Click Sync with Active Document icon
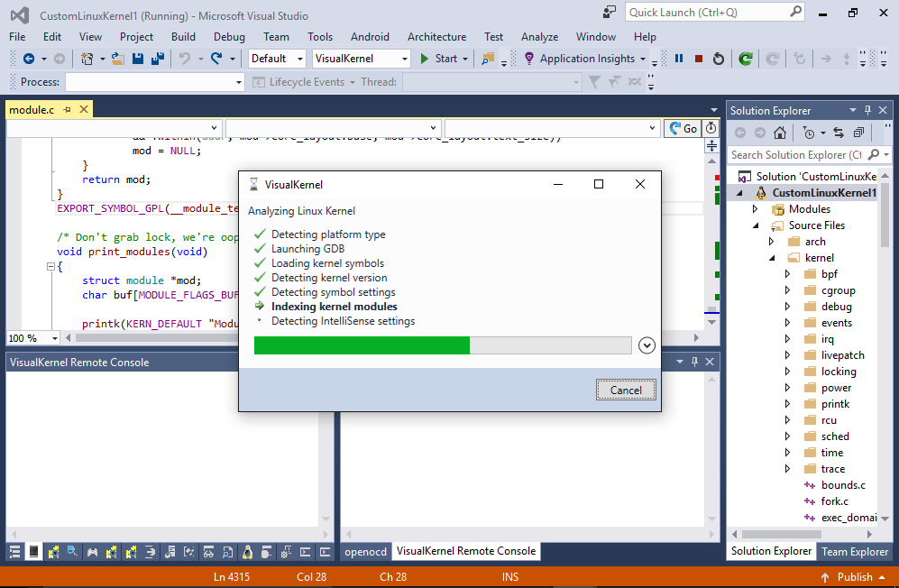899x588 pixels. click(838, 133)
